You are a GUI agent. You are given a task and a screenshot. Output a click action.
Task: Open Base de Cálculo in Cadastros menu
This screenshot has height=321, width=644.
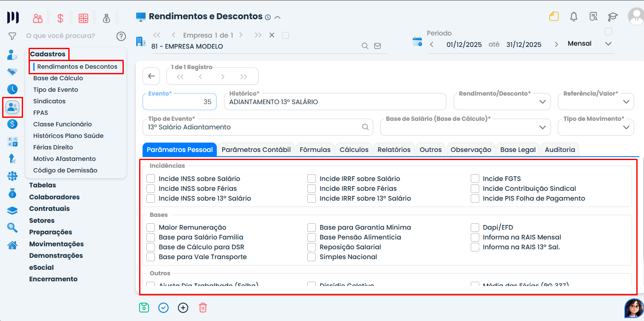tap(58, 78)
